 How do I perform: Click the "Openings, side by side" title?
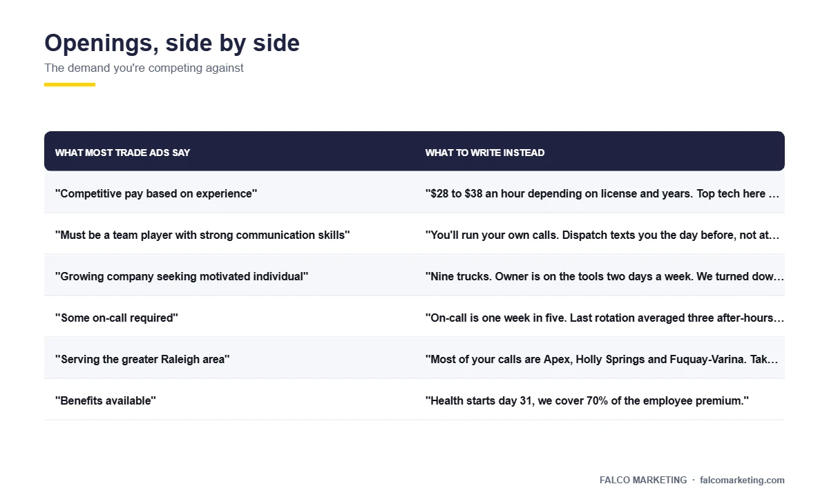pyautogui.click(x=172, y=43)
